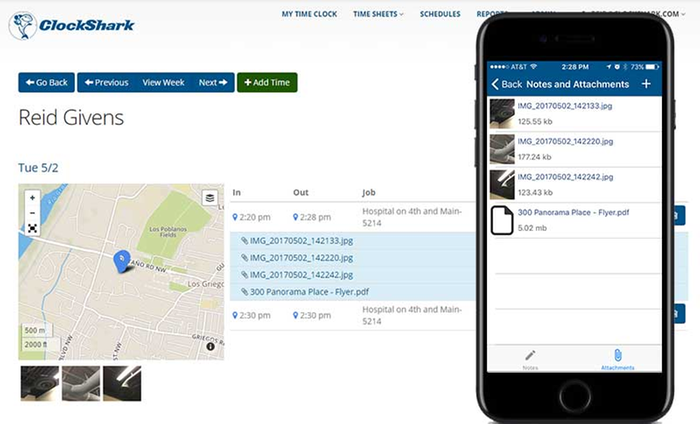Click the ClockShark logo
700x424 pixels.
pyautogui.click(x=71, y=25)
